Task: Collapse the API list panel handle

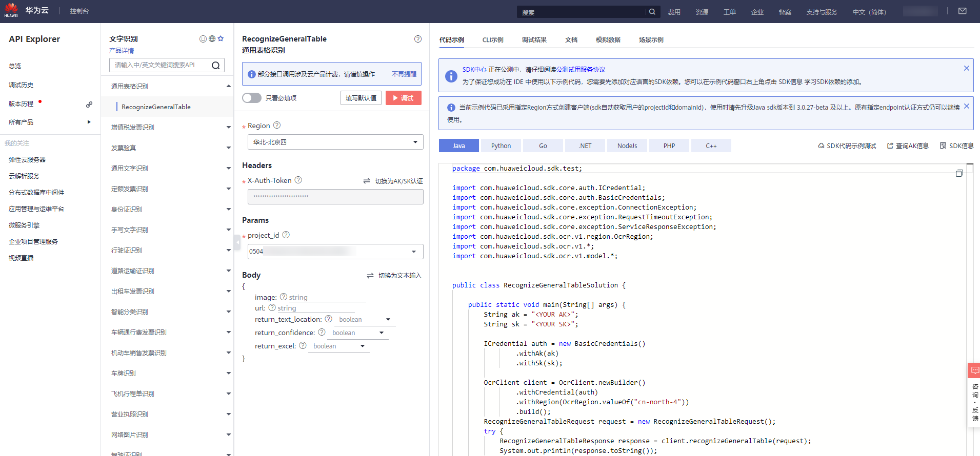Action: tap(237, 242)
